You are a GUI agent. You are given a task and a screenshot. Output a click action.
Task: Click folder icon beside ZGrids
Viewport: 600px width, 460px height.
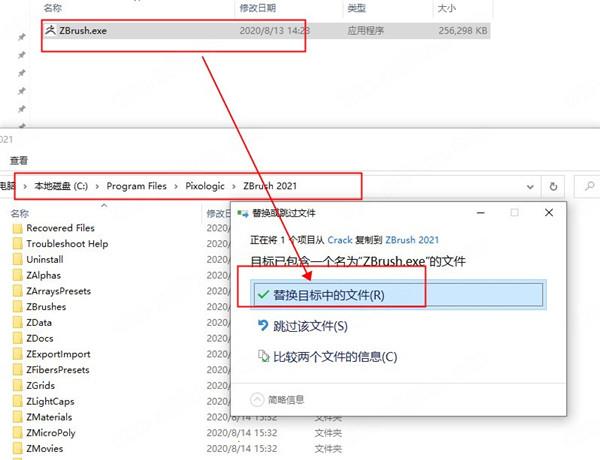pos(18,386)
